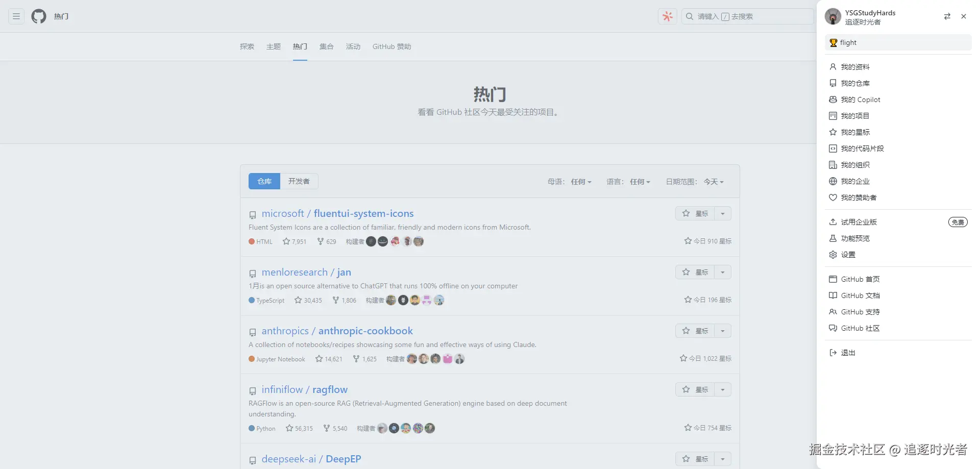Open the red Copilot spark icon button
Viewport: 980px width, 469px height.
click(x=668, y=16)
